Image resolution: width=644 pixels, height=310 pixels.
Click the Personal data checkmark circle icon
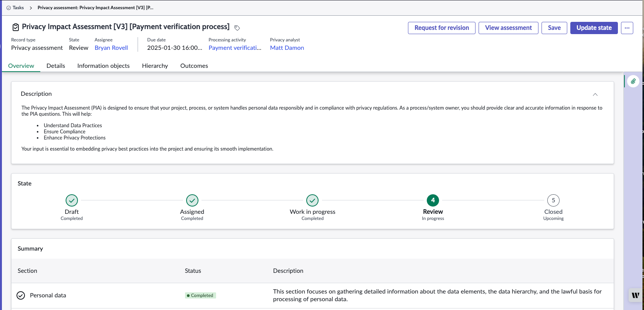click(21, 295)
